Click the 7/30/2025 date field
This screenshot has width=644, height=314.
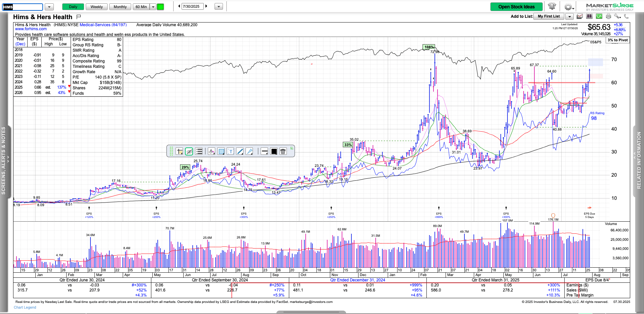pyautogui.click(x=192, y=6)
